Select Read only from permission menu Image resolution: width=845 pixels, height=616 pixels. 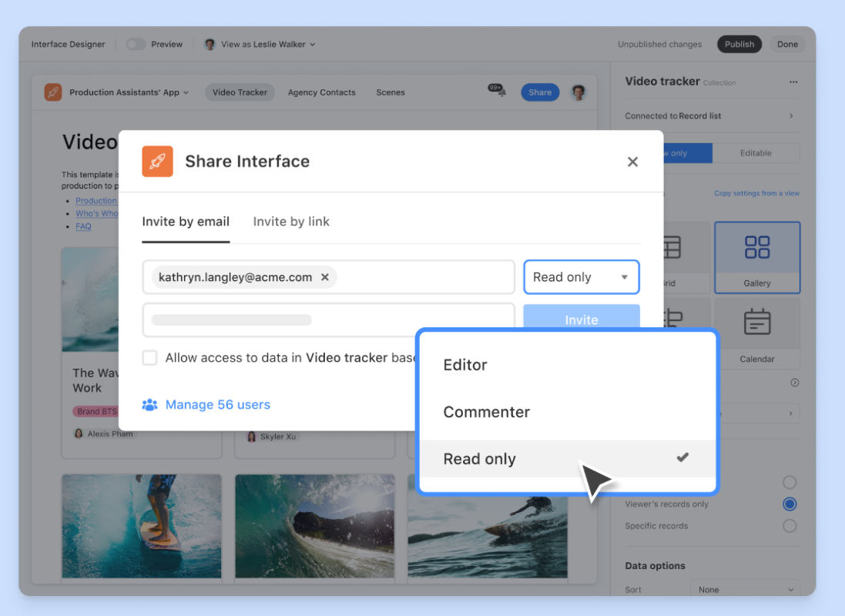pyautogui.click(x=568, y=459)
